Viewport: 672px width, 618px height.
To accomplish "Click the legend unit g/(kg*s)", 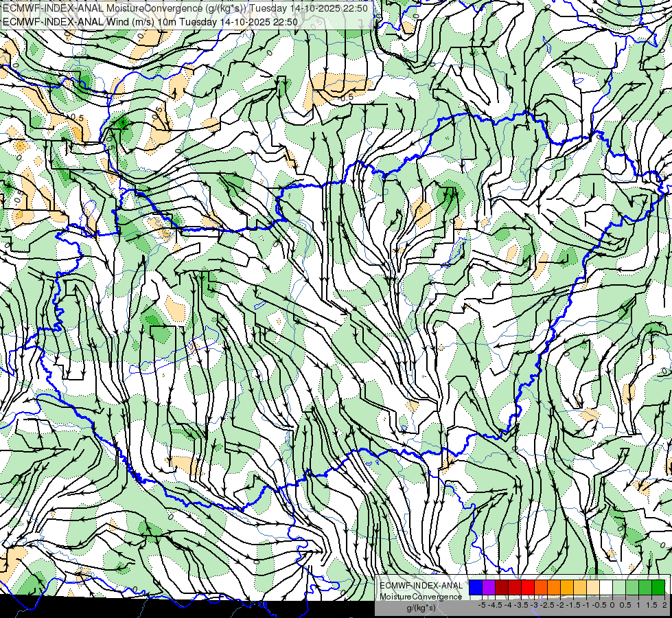I will tap(421, 608).
